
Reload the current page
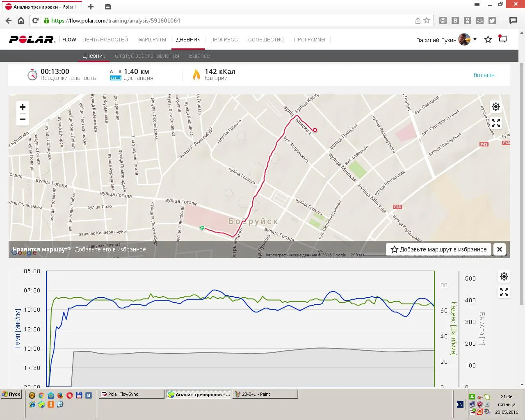click(35, 21)
